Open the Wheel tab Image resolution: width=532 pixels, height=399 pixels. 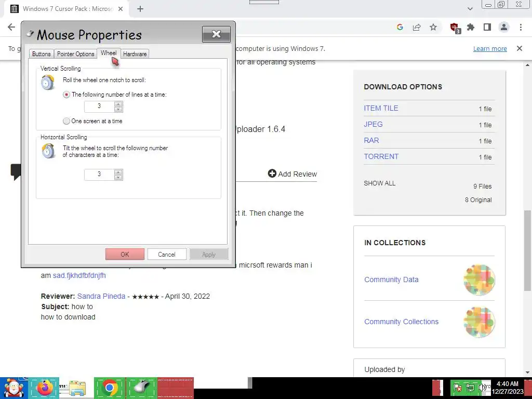tap(109, 53)
